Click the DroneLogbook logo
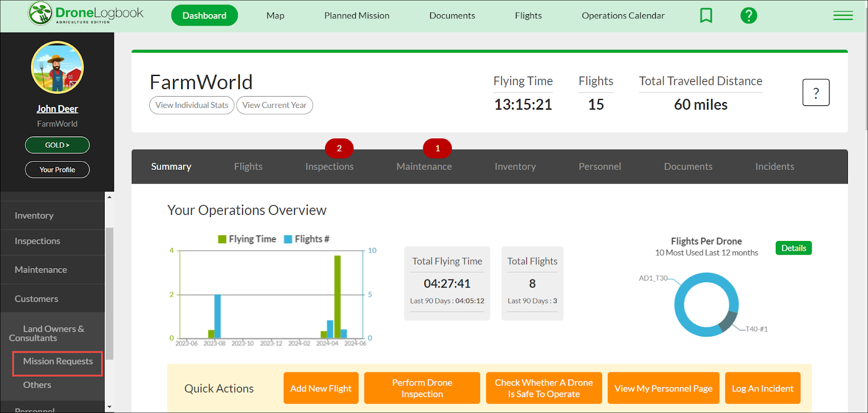 tap(86, 14)
